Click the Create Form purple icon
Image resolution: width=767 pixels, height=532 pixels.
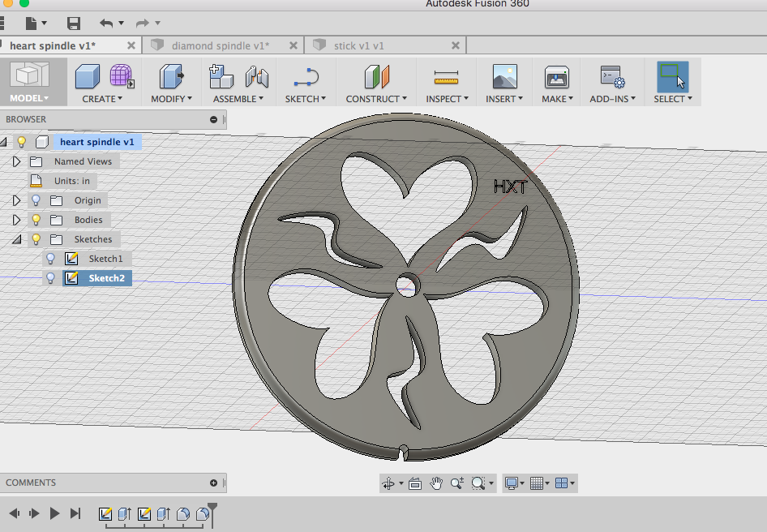pyautogui.click(x=122, y=77)
